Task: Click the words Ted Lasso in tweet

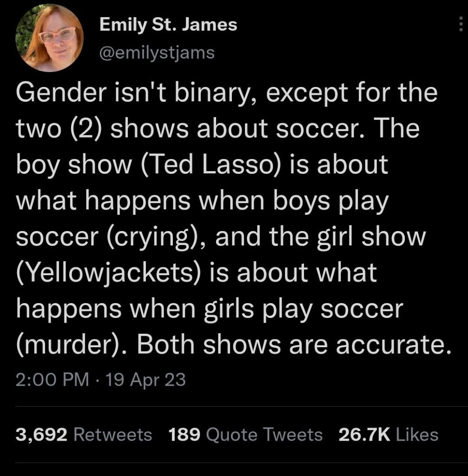Action: click(x=210, y=164)
